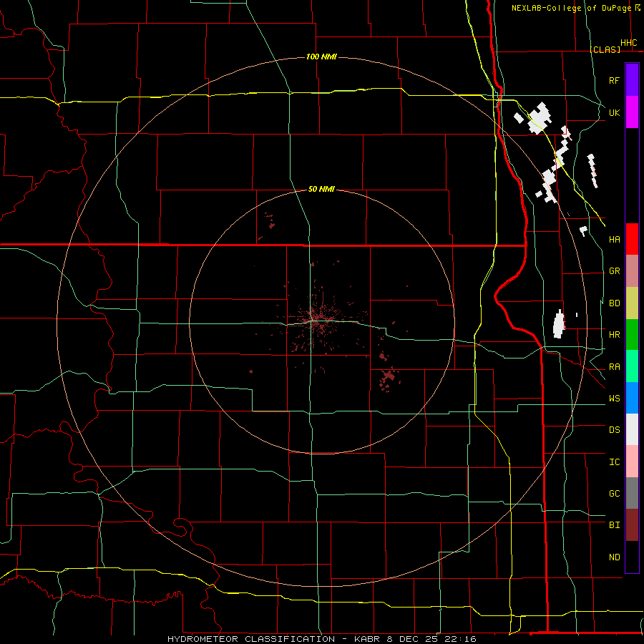Click the HR legend label
Image resolution: width=644 pixels, height=644 pixels.
[614, 335]
